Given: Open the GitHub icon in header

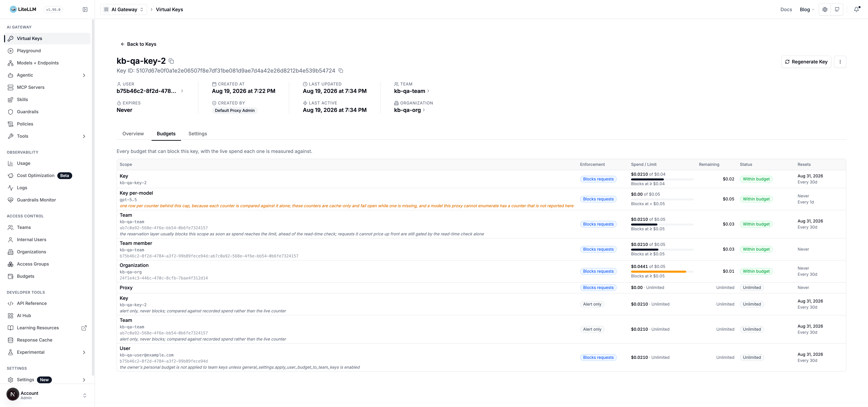Looking at the screenshot, I should click(x=837, y=9).
